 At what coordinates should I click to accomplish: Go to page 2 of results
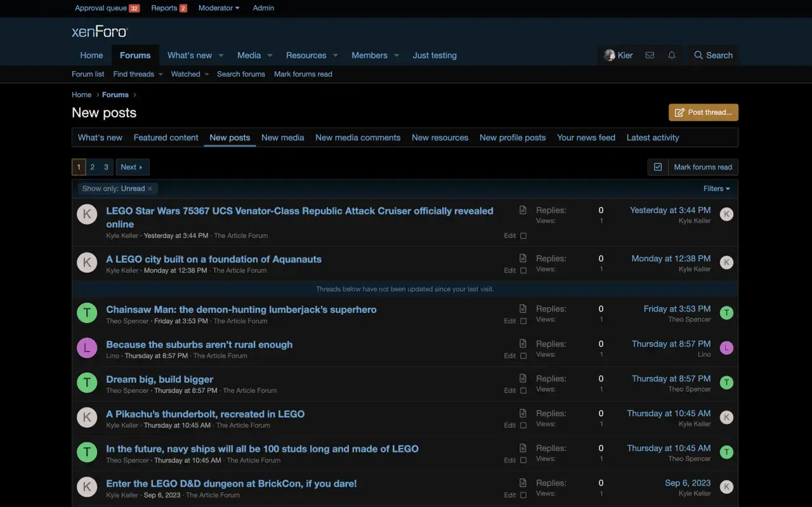click(x=92, y=167)
